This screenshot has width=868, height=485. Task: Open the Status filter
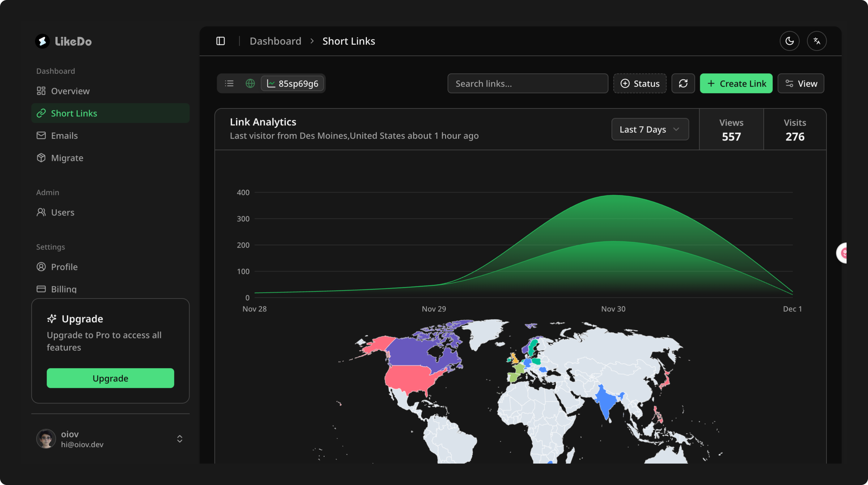pos(640,83)
